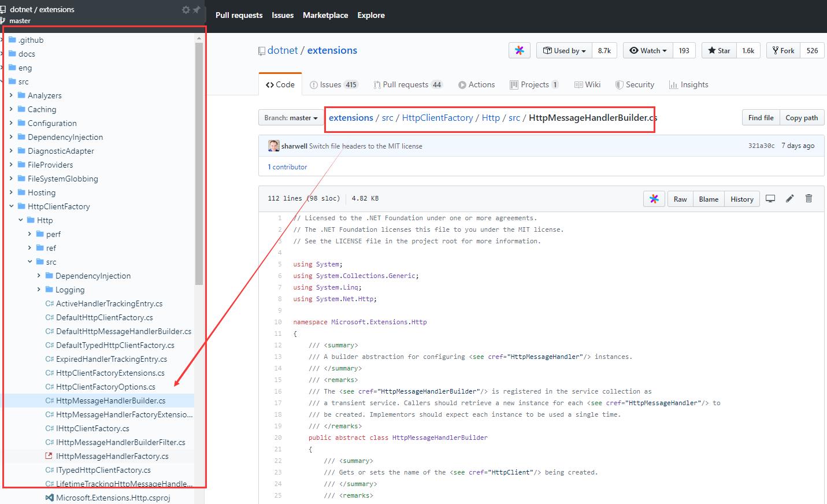
Task: Click the colorful asterisk icon beside Raw
Action: (x=654, y=199)
